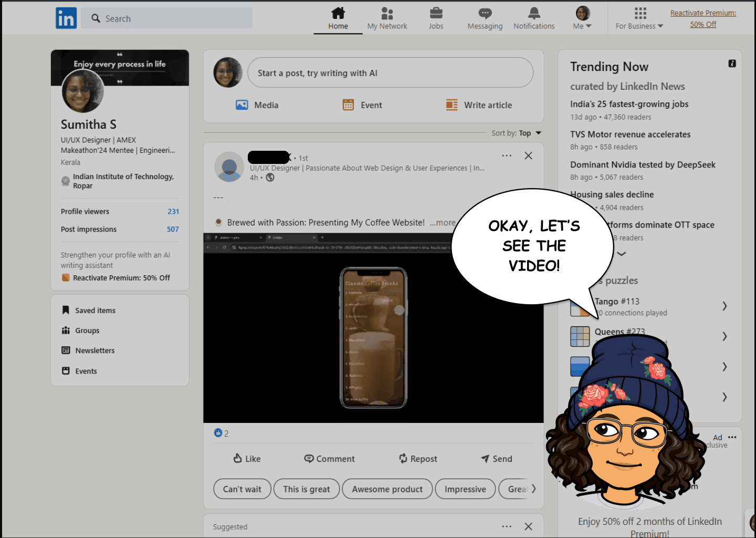
Task: Open the coffee post's three-dot options menu
Action: click(507, 156)
